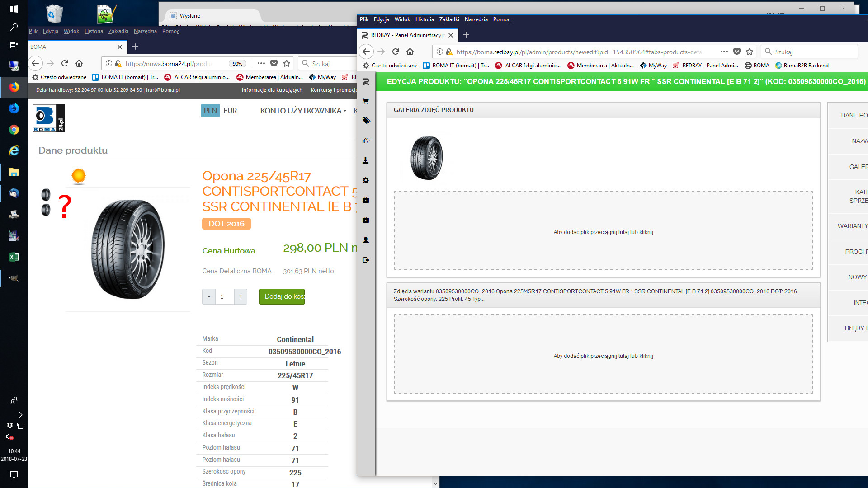Open the user profile icon in Redbay sidebar

click(x=366, y=240)
